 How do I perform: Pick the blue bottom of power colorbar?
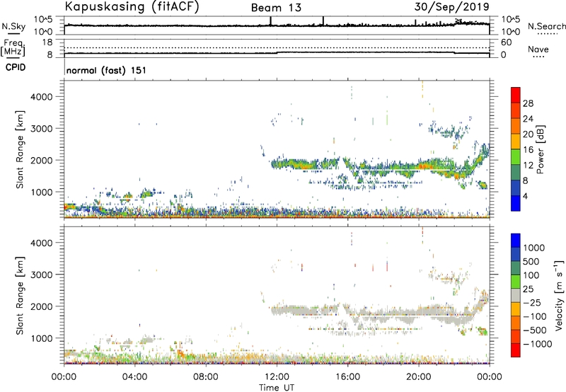click(x=516, y=204)
